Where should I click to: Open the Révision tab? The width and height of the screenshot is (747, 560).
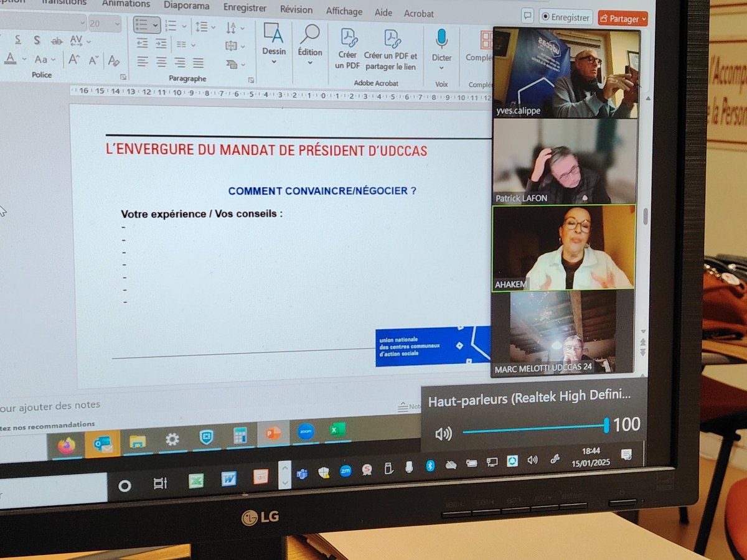(x=296, y=9)
